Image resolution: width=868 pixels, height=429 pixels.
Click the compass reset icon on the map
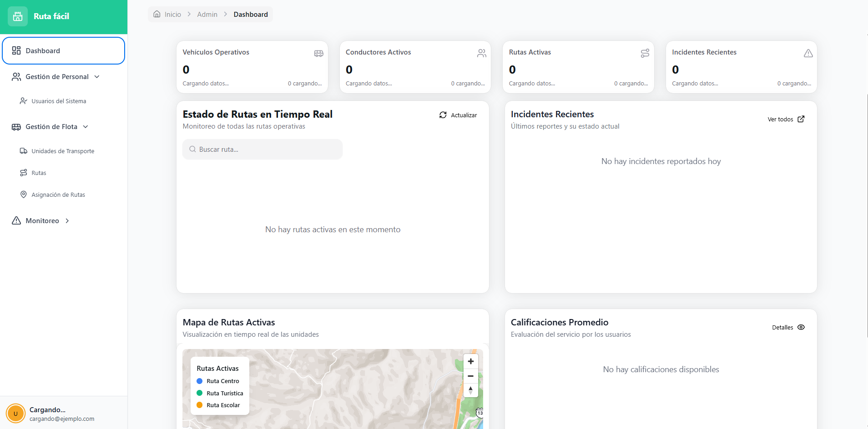coord(470,390)
